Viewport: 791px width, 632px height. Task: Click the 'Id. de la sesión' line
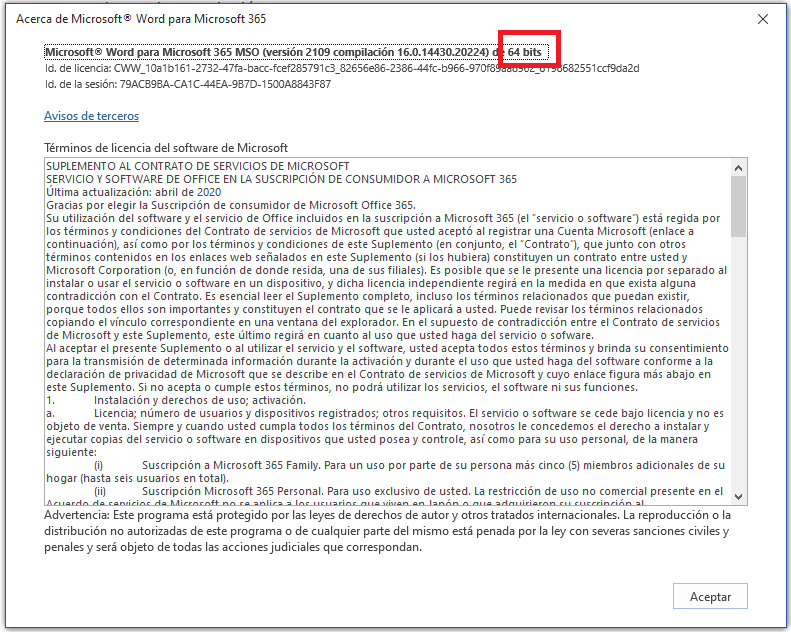click(188, 84)
